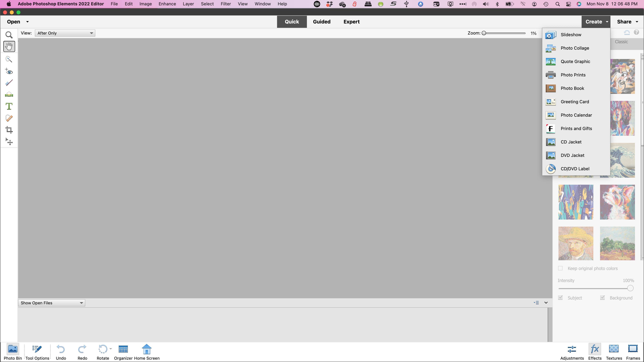
Task: Expand the Show Open Files dropdown
Action: tap(51, 303)
